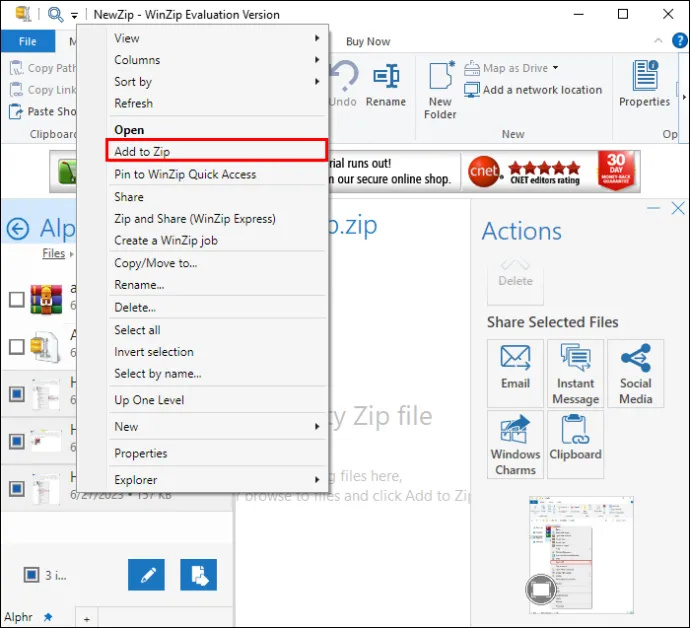This screenshot has width=690, height=628.
Task: Click the Map as Drive icon
Action: click(472, 68)
